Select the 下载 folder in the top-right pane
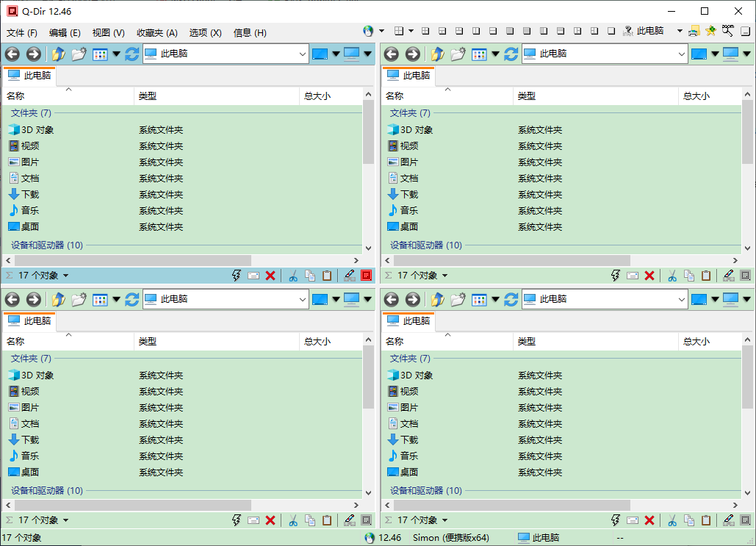 coord(408,195)
